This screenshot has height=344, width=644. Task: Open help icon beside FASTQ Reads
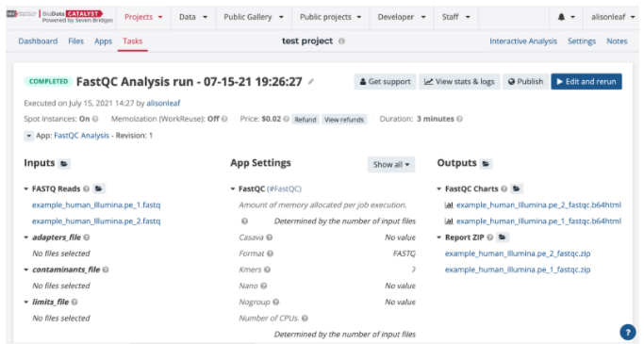(x=86, y=189)
